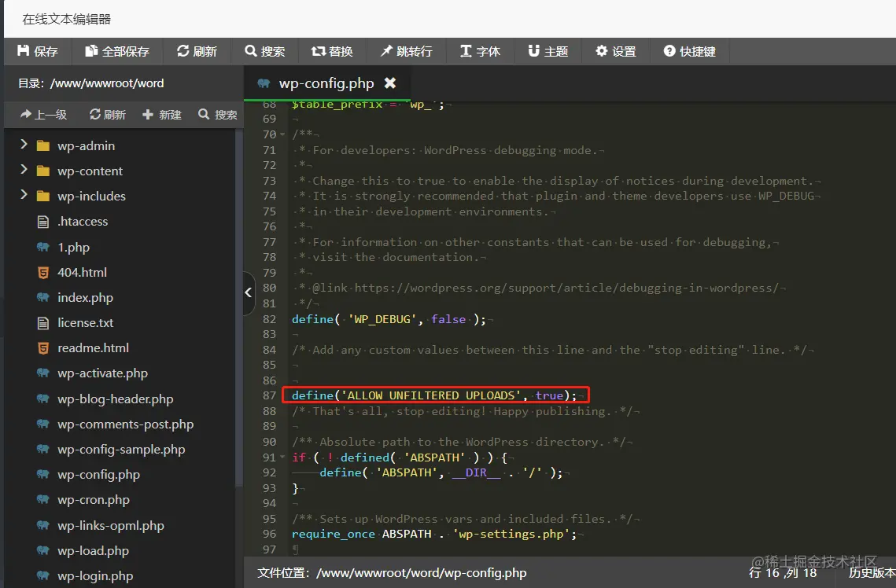Open wp-blog-header.php file
The width and height of the screenshot is (896, 588).
[x=116, y=399]
